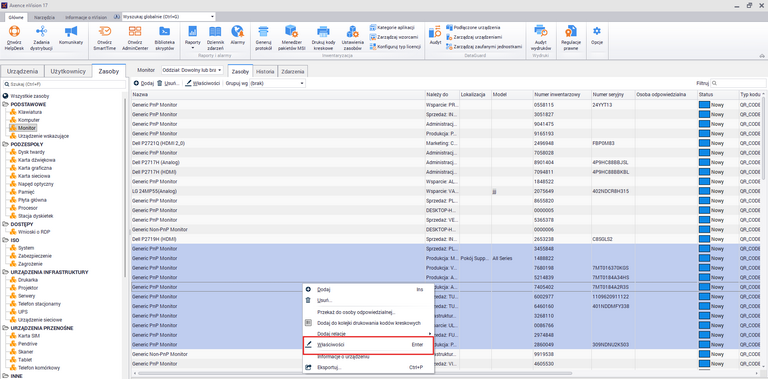This screenshot has height=379, width=768.
Task: Open Biblioteka skryptów
Action: tap(164, 38)
